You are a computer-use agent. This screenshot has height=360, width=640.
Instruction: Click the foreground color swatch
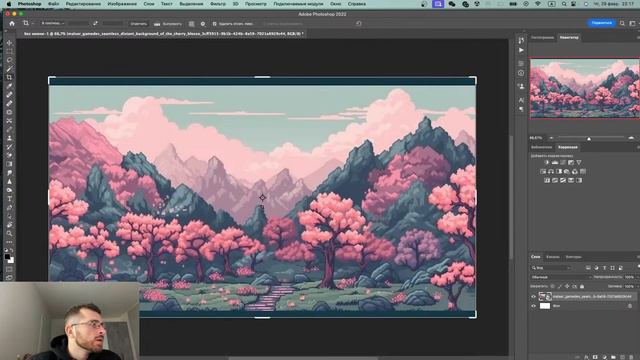7,257
